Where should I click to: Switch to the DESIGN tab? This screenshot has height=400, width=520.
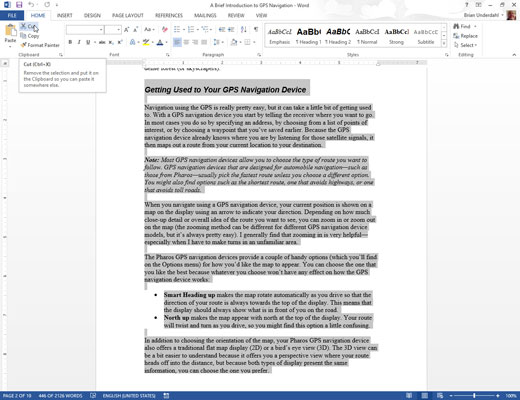[x=92, y=15]
